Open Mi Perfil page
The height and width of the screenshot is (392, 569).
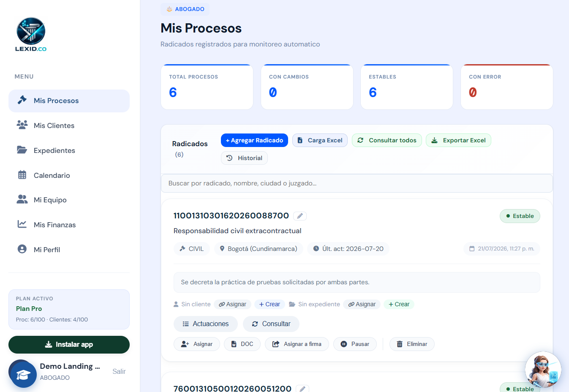pos(69,250)
